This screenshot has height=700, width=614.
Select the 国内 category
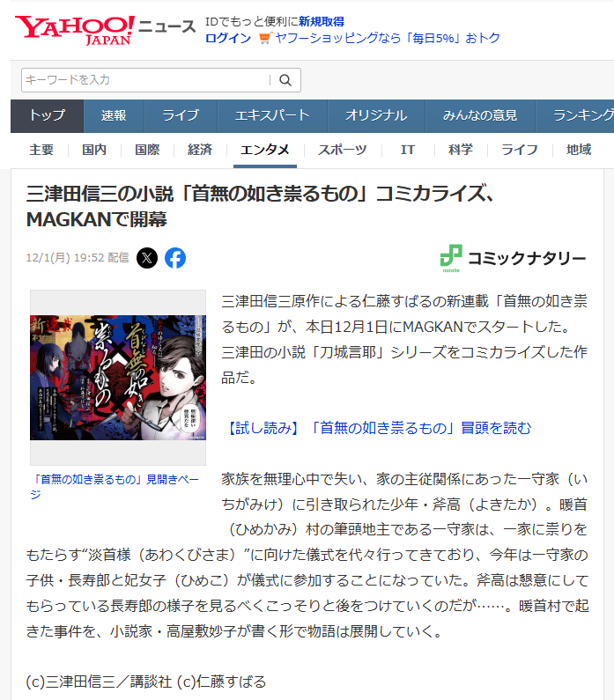94,150
